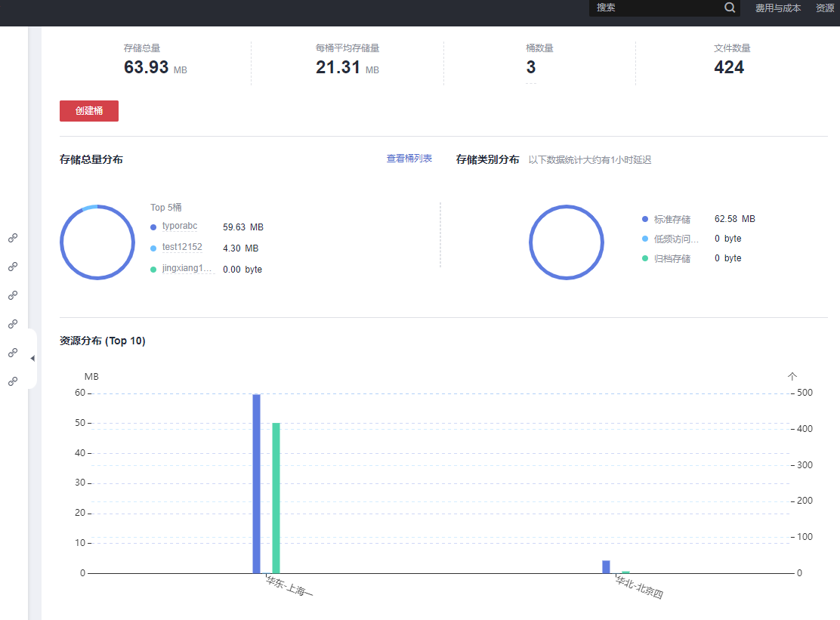Open the 费用与成本 menu

(778, 8)
